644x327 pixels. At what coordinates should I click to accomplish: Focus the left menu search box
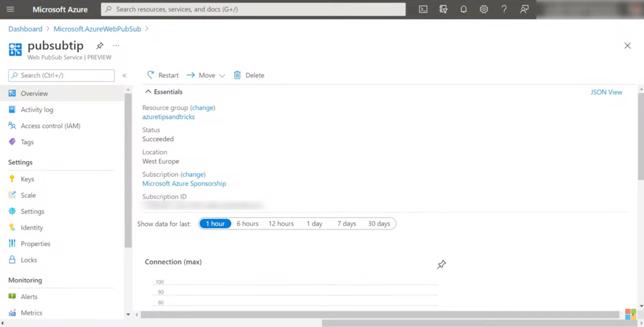point(61,75)
